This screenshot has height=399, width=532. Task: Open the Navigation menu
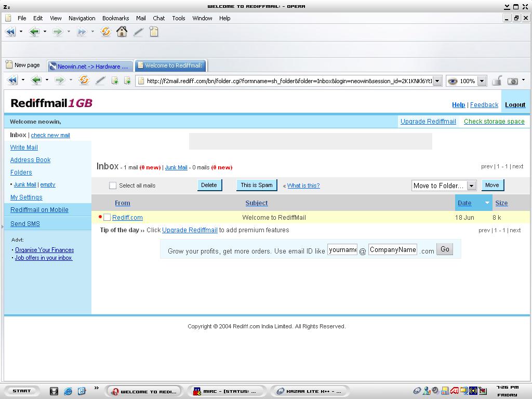[x=82, y=18]
